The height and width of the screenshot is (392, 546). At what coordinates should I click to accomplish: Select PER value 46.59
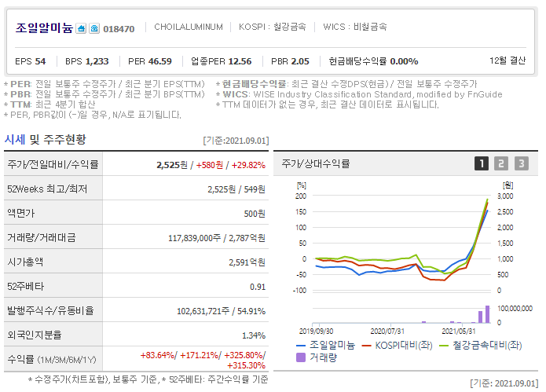tap(159, 61)
